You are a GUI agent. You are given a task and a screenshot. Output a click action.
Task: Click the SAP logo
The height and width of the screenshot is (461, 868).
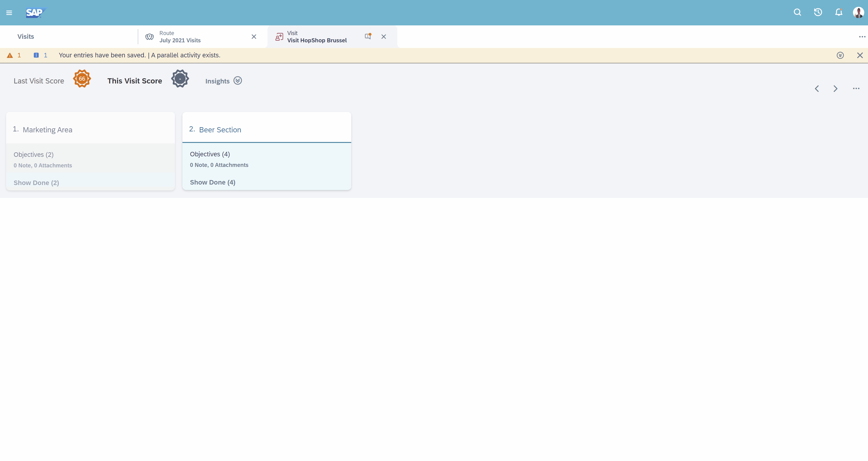(36, 12)
